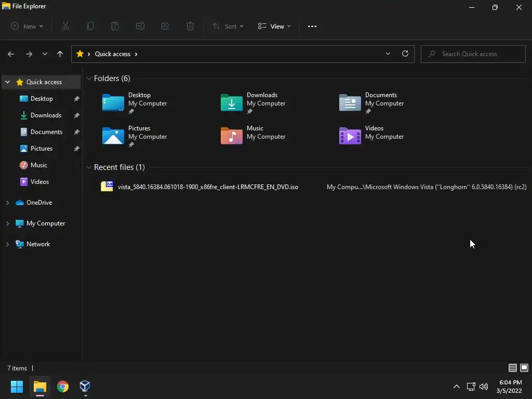Viewport: 532px width, 399px height.
Task: Expand the chevron after Quick access breadcrumb
Action: (136, 54)
